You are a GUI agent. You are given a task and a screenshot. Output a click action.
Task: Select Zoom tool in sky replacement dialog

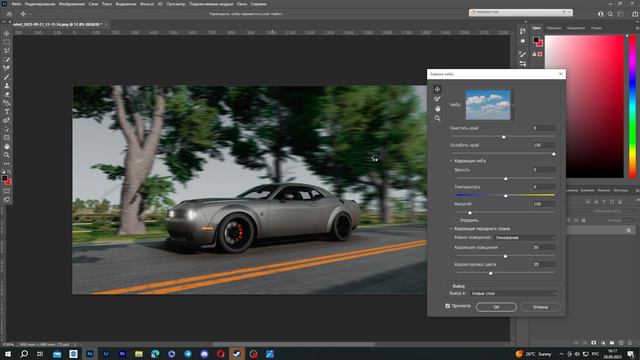(x=437, y=118)
